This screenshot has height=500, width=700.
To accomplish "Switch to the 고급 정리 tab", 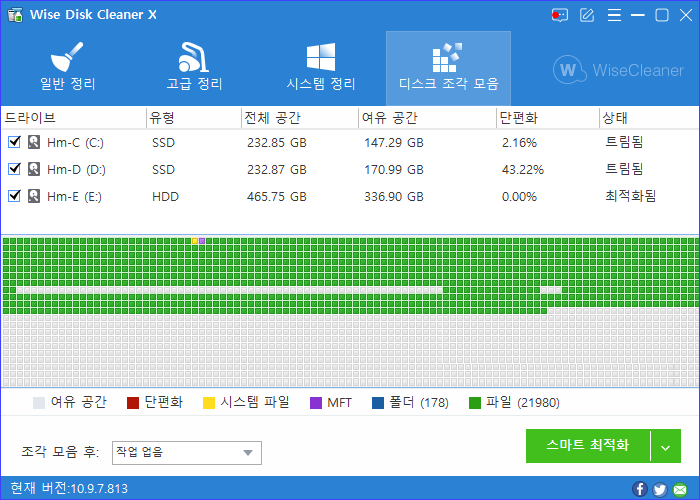I will tap(194, 67).
